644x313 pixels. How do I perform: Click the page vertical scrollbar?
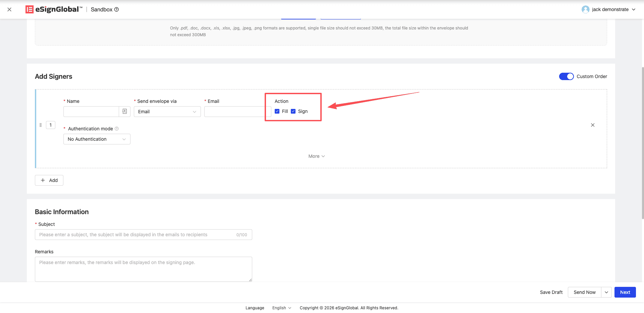(x=642, y=143)
